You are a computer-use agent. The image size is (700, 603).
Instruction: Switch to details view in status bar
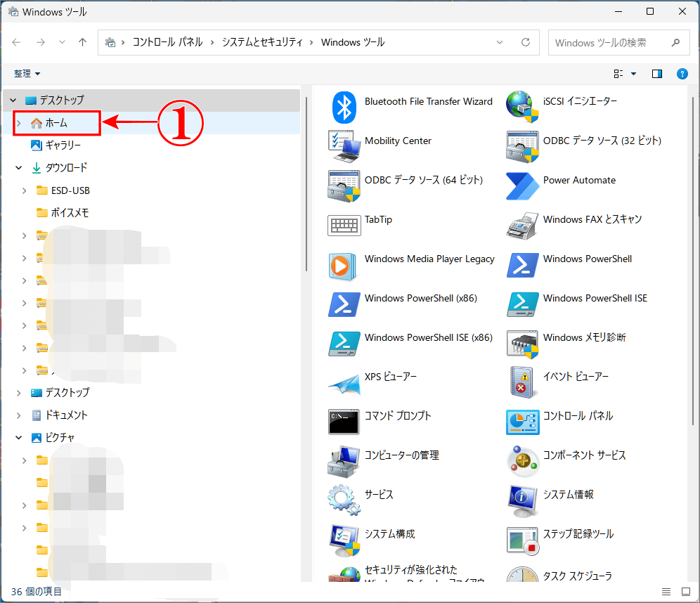[666, 592]
